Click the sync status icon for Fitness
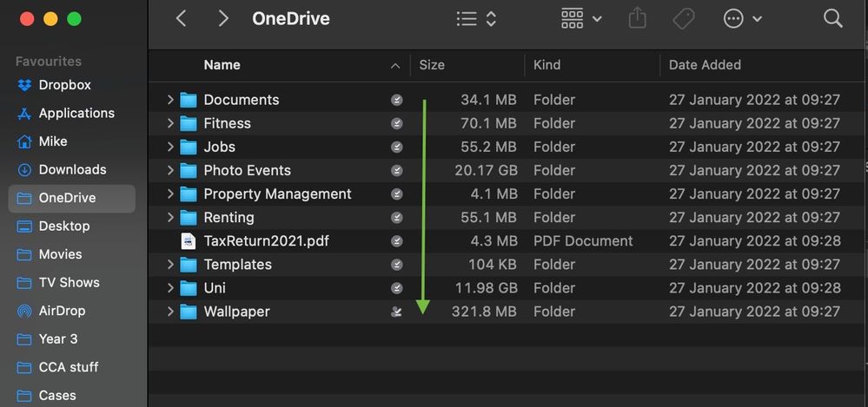This screenshot has height=407, width=868. (x=396, y=123)
